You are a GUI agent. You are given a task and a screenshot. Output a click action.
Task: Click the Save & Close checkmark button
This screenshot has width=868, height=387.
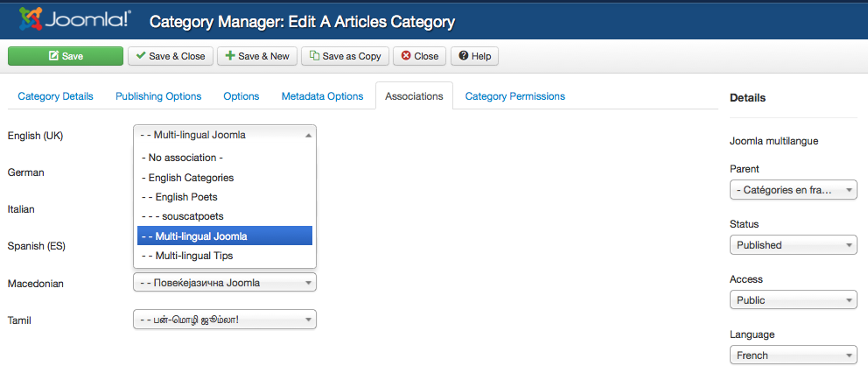(170, 56)
